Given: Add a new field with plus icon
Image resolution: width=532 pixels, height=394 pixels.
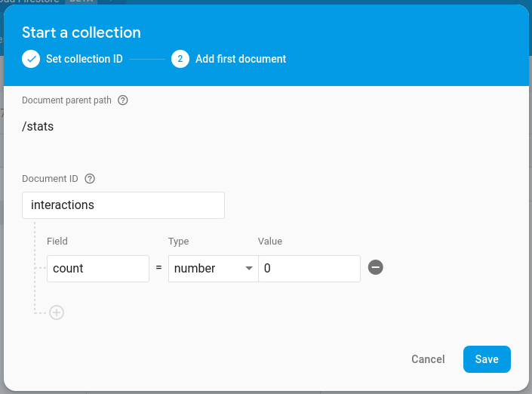Looking at the screenshot, I should tap(57, 312).
